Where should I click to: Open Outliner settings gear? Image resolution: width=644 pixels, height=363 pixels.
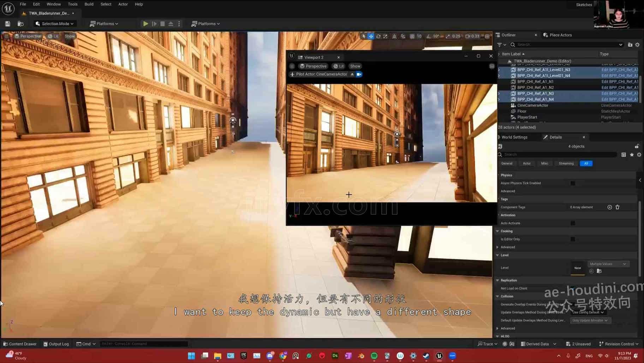point(638,44)
